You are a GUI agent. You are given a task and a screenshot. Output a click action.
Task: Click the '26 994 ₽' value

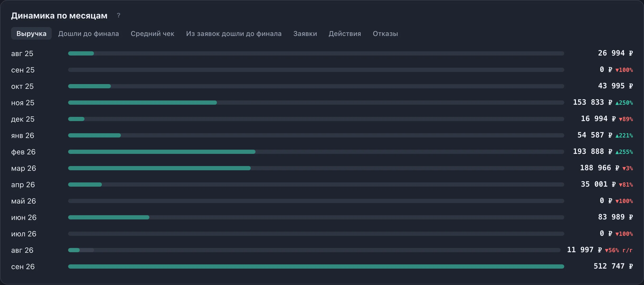(615, 53)
